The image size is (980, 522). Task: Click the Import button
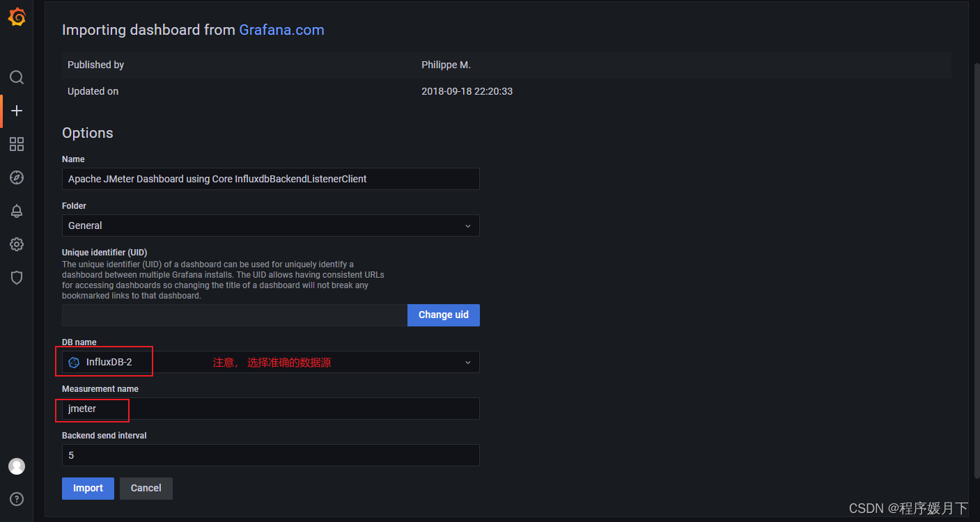[88, 488]
